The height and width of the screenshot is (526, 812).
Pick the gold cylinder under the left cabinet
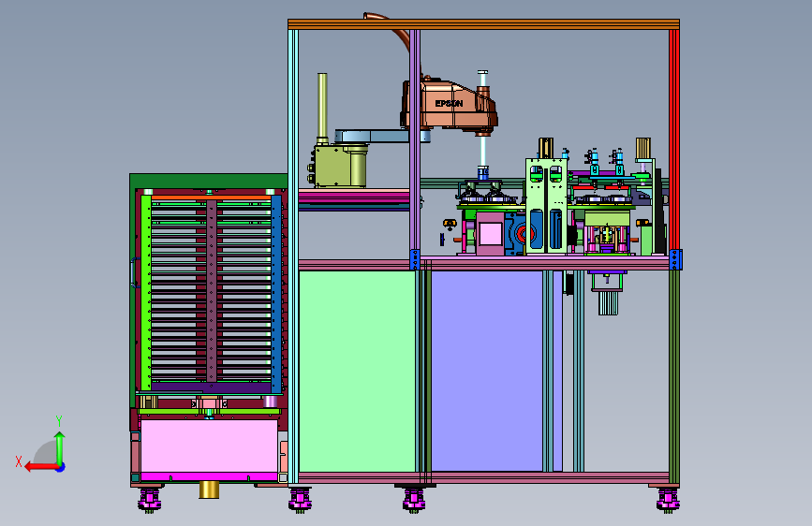[x=209, y=489]
